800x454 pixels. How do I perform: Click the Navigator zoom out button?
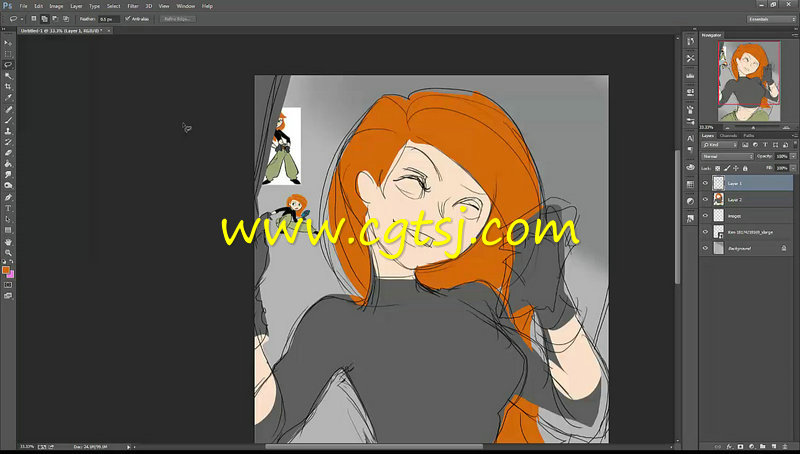coord(727,127)
